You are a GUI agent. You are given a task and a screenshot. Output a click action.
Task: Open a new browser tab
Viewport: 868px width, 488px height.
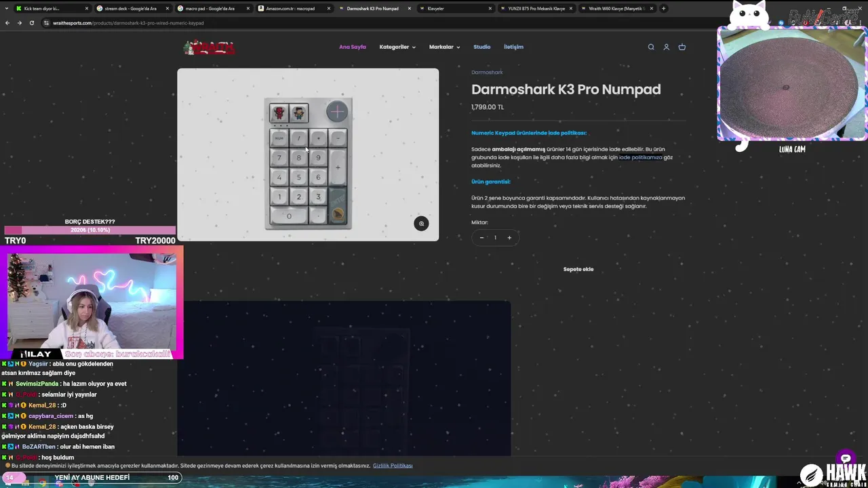(663, 8)
